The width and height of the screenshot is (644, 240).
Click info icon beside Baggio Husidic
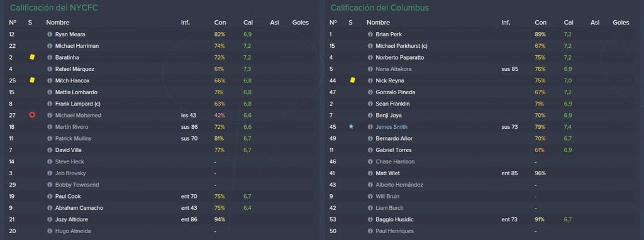370,219
